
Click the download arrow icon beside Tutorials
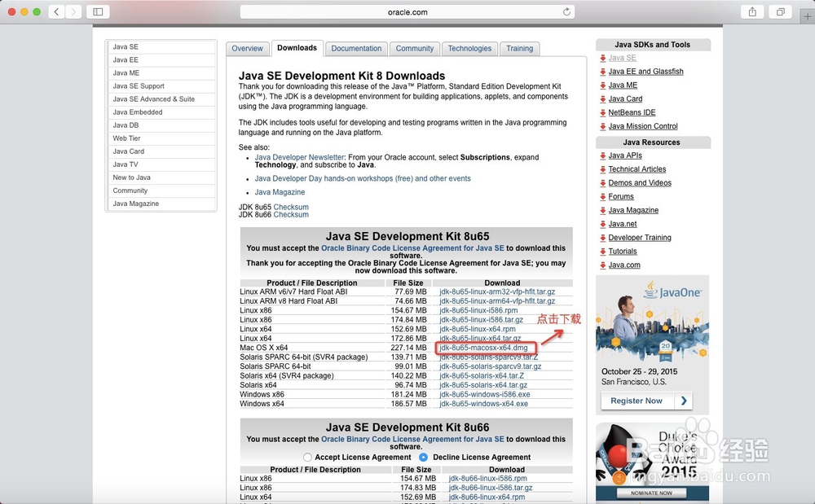click(x=602, y=252)
